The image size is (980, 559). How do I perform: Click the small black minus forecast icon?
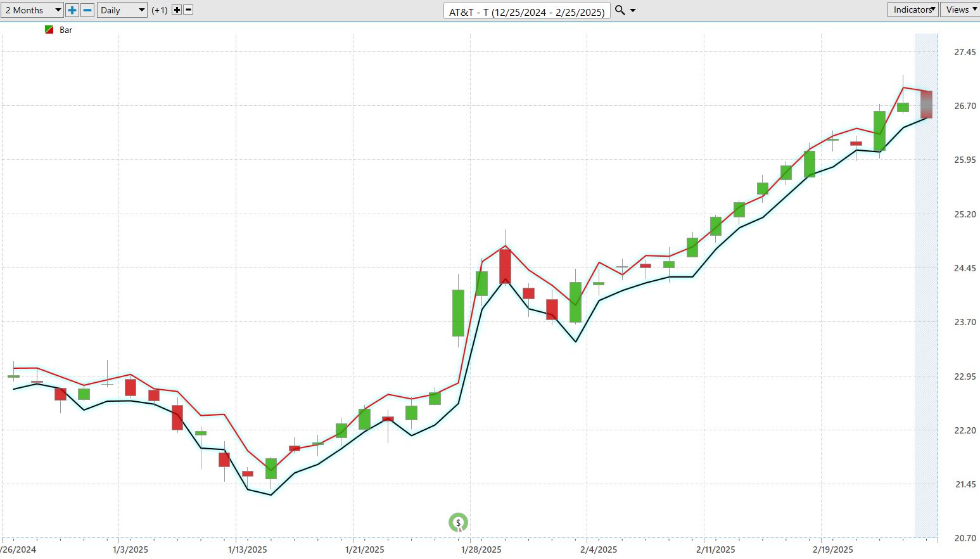(x=188, y=10)
